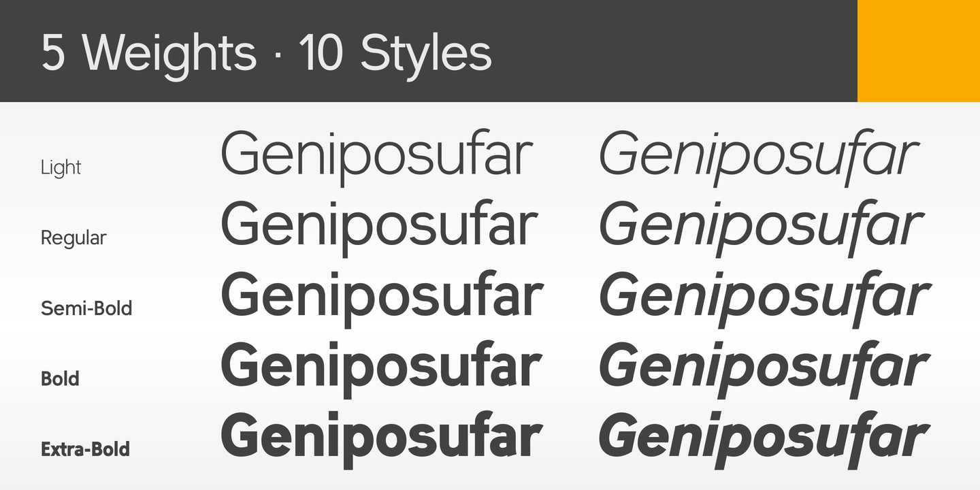Click the Semi-Bold italic Geniposufar sample
The image size is (980, 490).
click(x=764, y=297)
